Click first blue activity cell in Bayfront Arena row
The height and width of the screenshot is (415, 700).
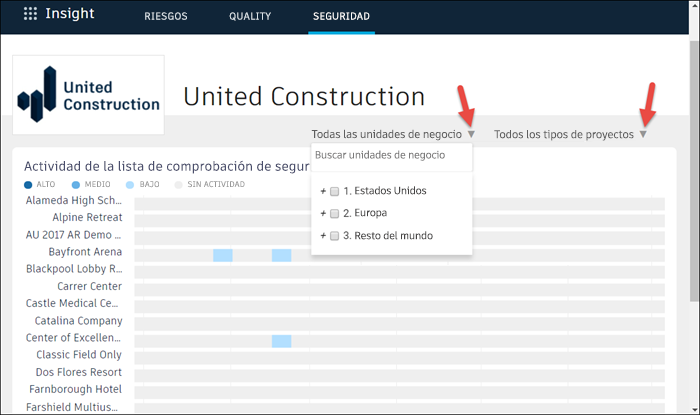pyautogui.click(x=223, y=255)
